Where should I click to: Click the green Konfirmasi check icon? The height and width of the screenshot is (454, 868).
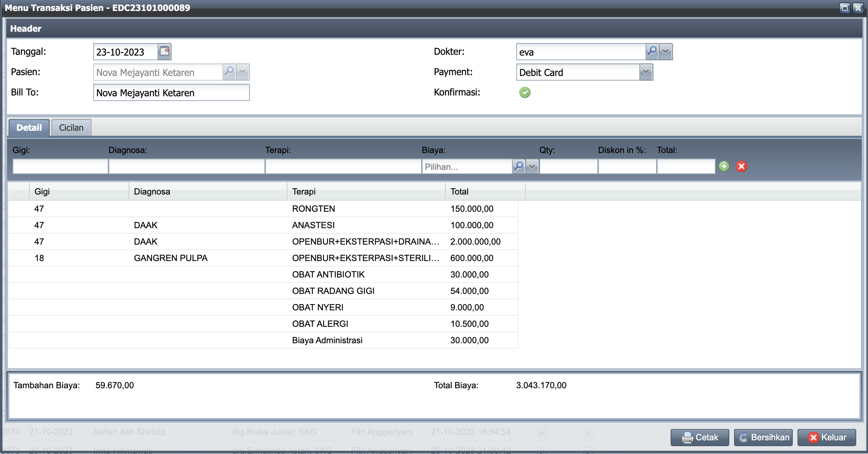coord(525,92)
